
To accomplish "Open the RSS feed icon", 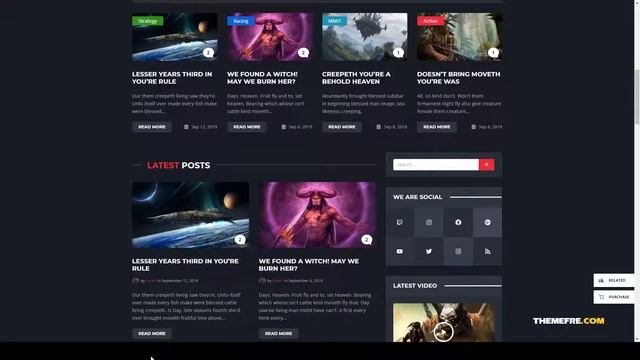I will 487,251.
